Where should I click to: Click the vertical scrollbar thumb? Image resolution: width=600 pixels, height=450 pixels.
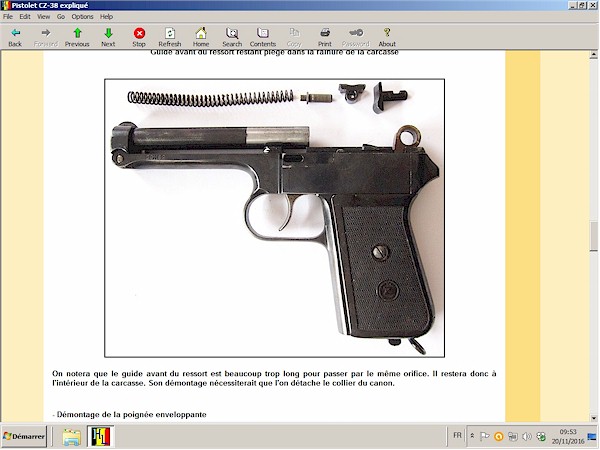(593, 237)
